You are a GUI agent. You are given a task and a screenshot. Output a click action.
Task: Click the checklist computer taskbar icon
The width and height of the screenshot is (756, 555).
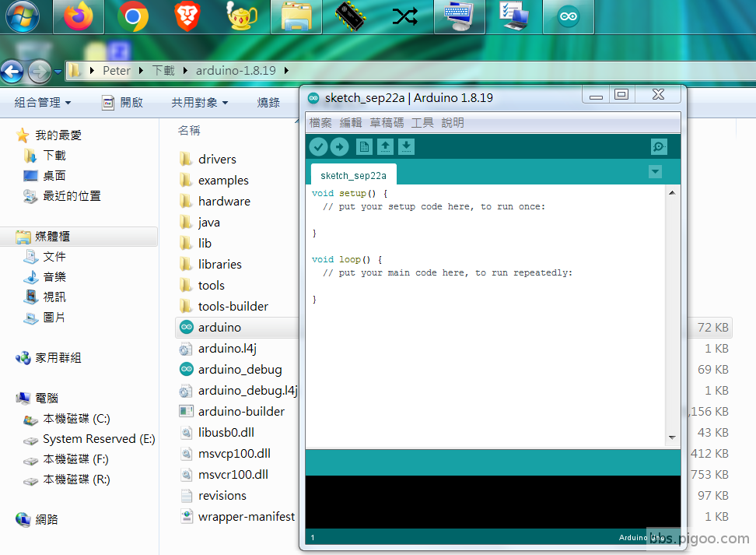click(x=514, y=17)
